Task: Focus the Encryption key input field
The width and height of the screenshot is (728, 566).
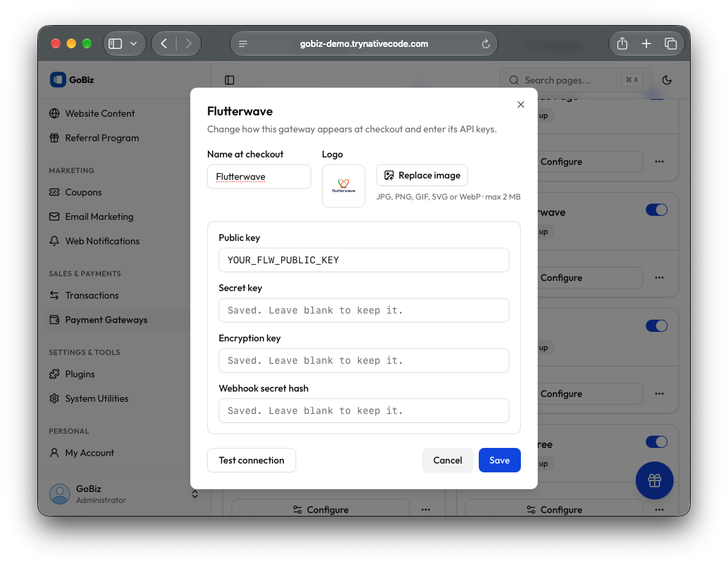Action: (363, 360)
